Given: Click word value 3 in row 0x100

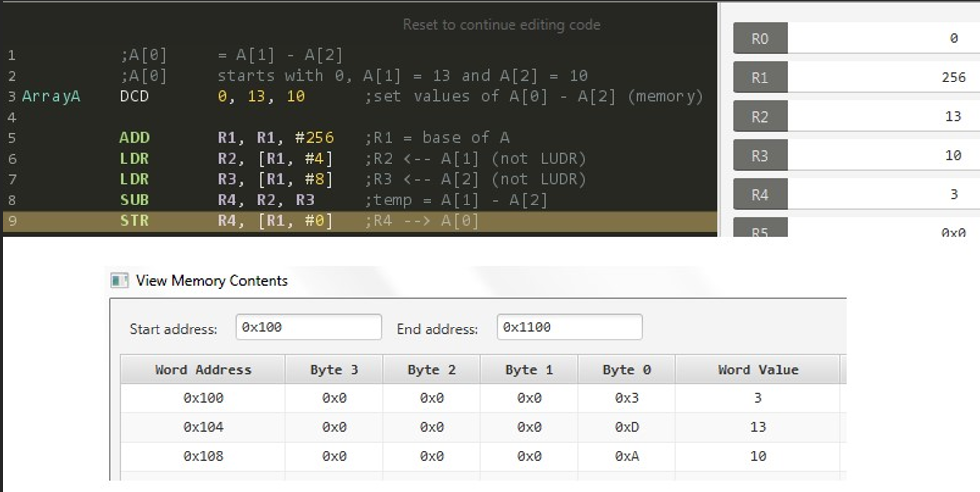Looking at the screenshot, I should (758, 398).
